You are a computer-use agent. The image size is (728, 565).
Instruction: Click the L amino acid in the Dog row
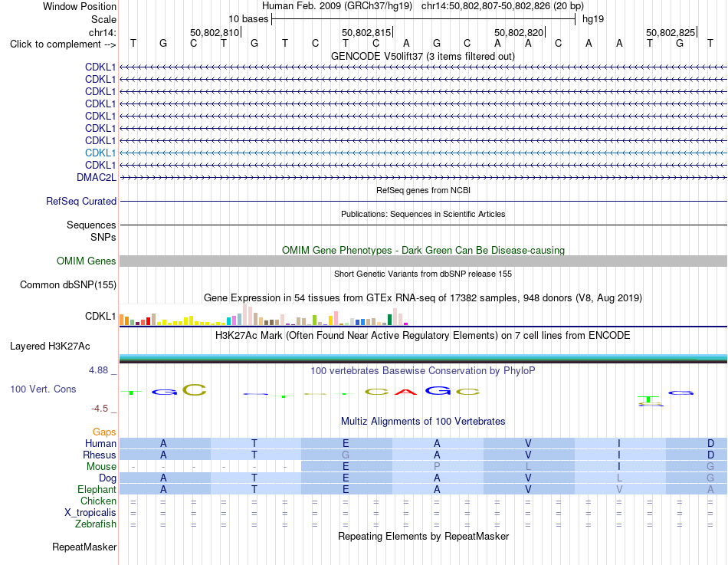click(619, 478)
